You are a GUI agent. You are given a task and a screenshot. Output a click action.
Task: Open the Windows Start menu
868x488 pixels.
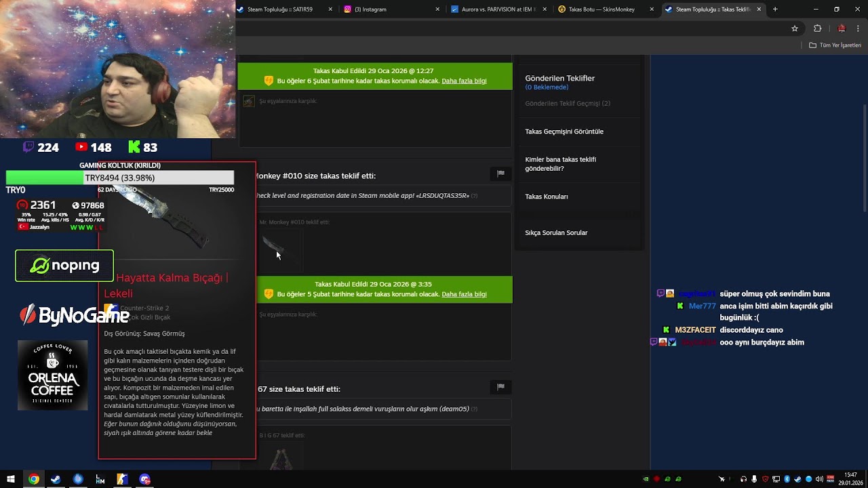tap(11, 479)
